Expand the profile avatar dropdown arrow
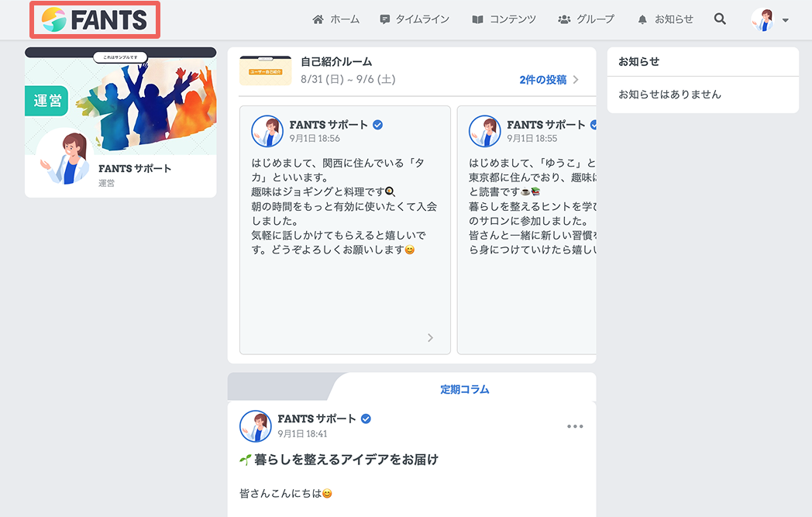812x517 pixels. tap(785, 20)
